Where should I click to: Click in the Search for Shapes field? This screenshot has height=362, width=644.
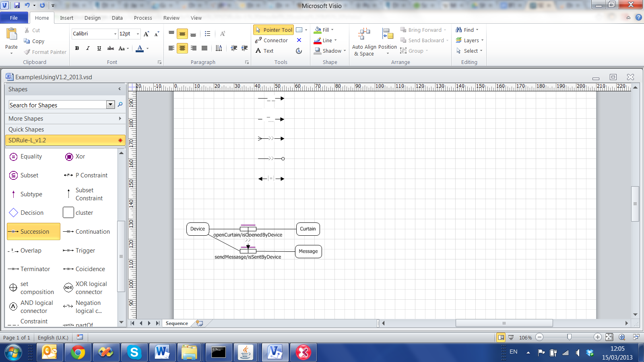58,105
